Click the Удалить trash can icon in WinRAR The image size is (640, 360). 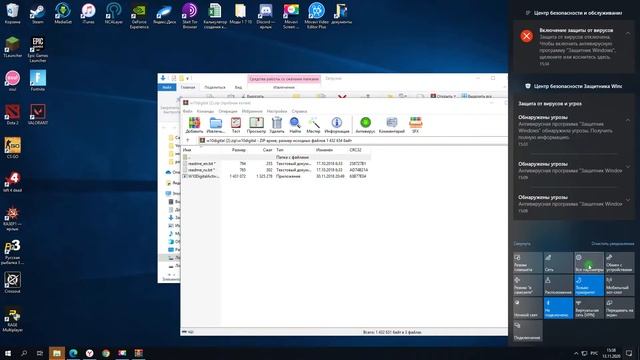coord(277,125)
